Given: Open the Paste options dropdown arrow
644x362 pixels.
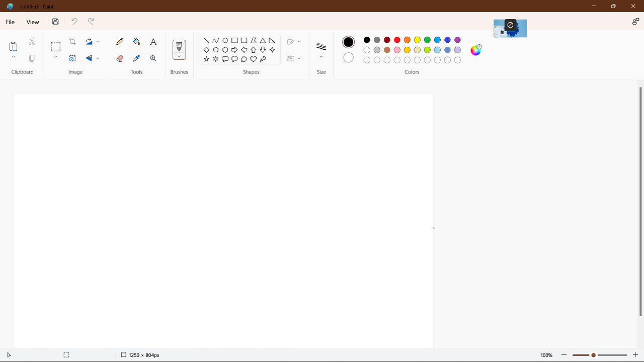Looking at the screenshot, I should pos(14,57).
